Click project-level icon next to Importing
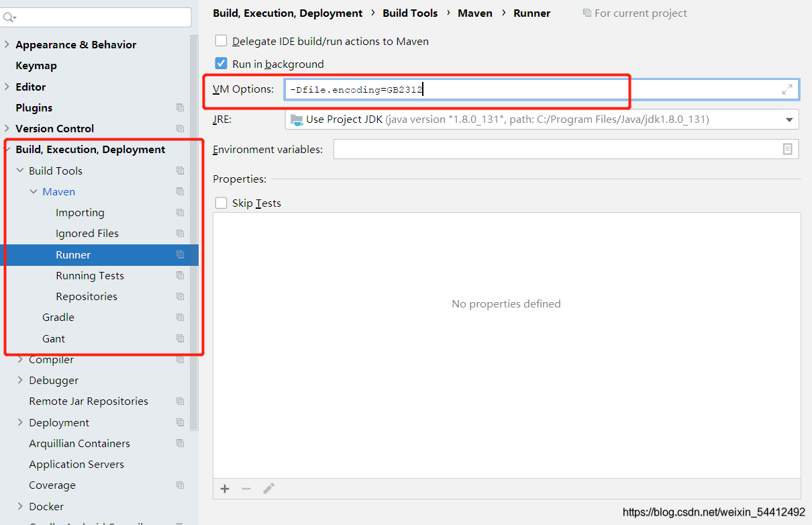This screenshot has width=812, height=525. [180, 212]
